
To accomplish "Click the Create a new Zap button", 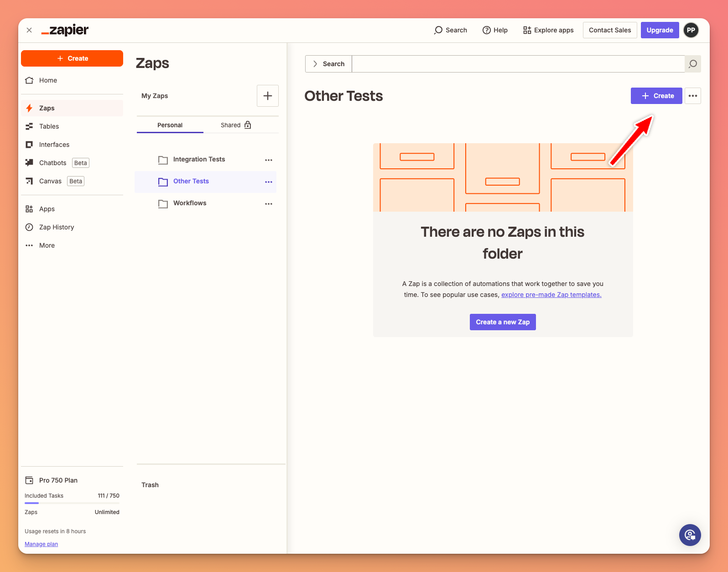I will [x=502, y=322].
